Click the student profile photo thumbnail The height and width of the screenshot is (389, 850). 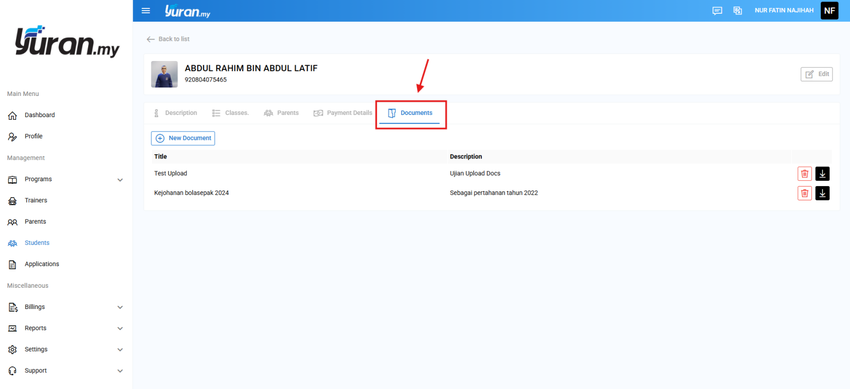tap(164, 74)
